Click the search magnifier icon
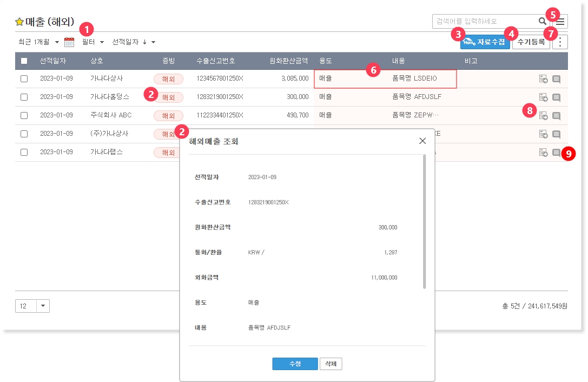This screenshot has width=588, height=382. (x=542, y=21)
